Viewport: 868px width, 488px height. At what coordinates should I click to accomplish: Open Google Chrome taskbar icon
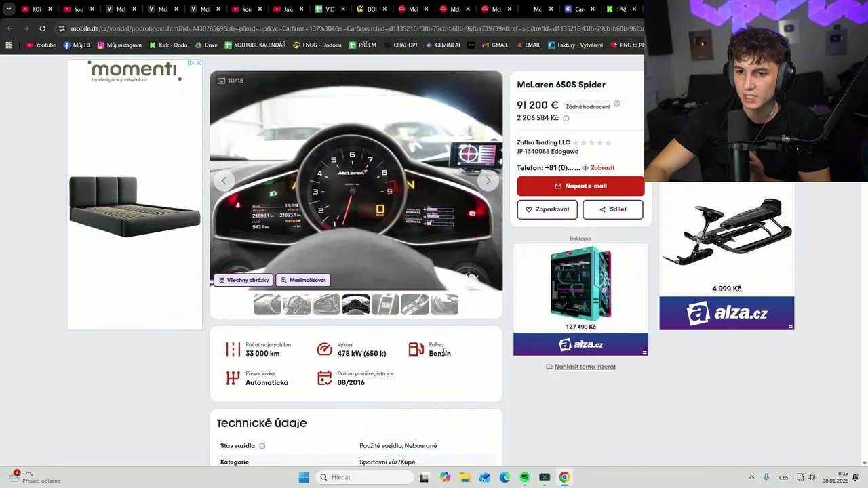564,477
